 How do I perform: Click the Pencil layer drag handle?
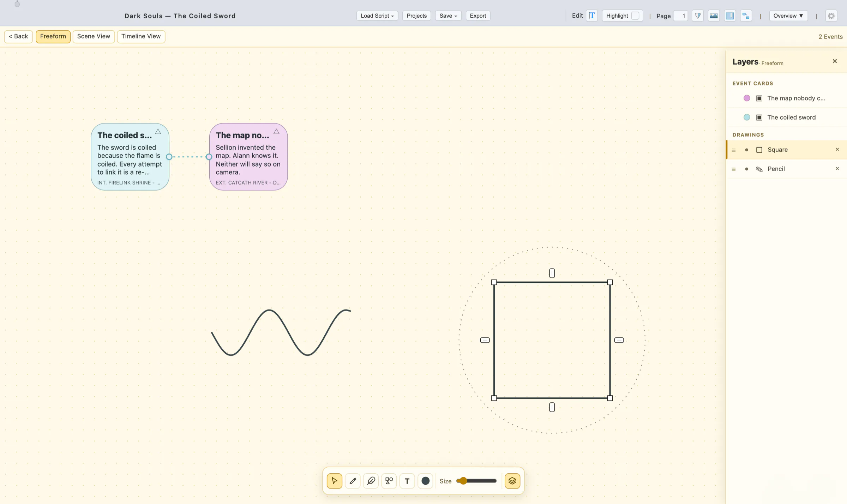[734, 169]
